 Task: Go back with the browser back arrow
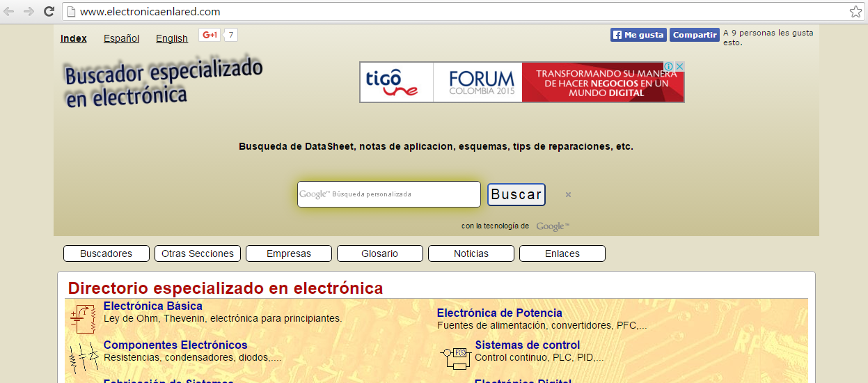(x=9, y=11)
